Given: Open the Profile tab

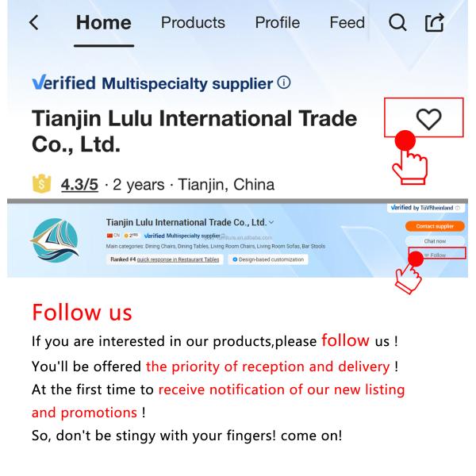Looking at the screenshot, I should click(x=277, y=23).
